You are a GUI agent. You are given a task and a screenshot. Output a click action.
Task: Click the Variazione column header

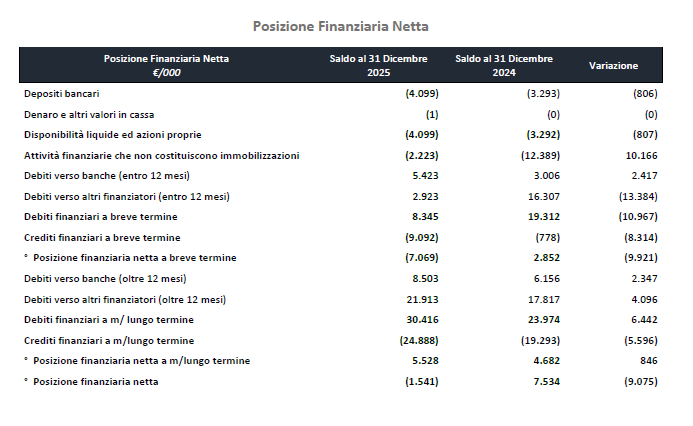pyautogui.click(x=613, y=65)
